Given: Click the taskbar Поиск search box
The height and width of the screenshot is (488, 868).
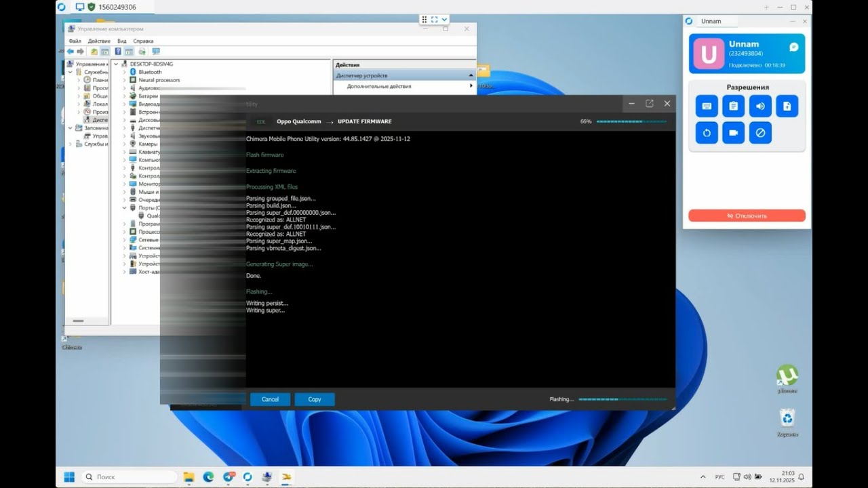Looking at the screenshot, I should [129, 476].
